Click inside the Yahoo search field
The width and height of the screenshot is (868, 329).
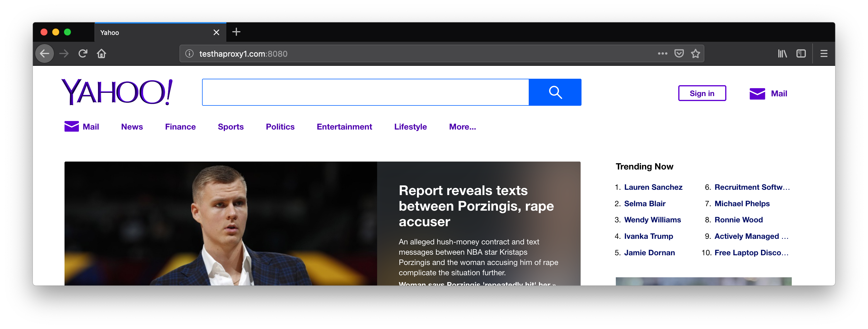365,92
